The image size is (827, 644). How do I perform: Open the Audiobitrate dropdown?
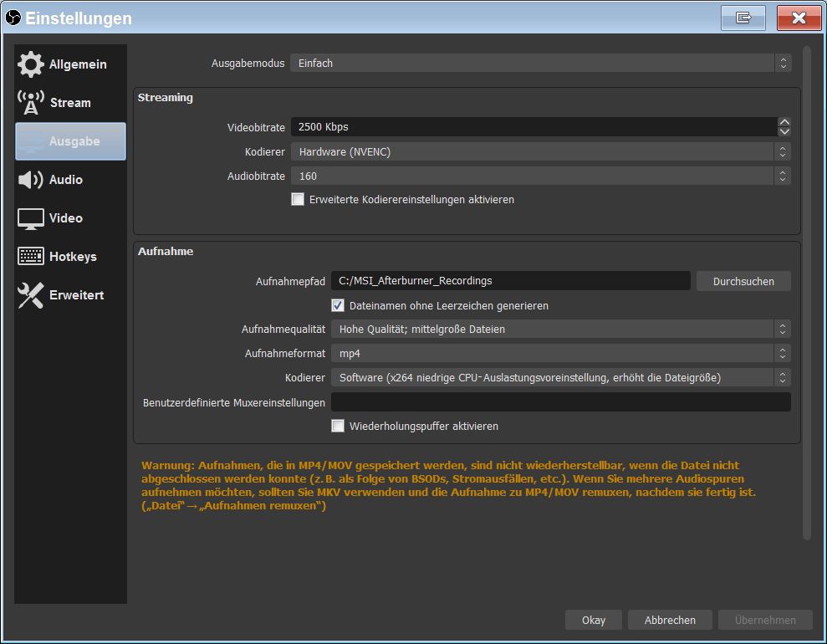(541, 176)
